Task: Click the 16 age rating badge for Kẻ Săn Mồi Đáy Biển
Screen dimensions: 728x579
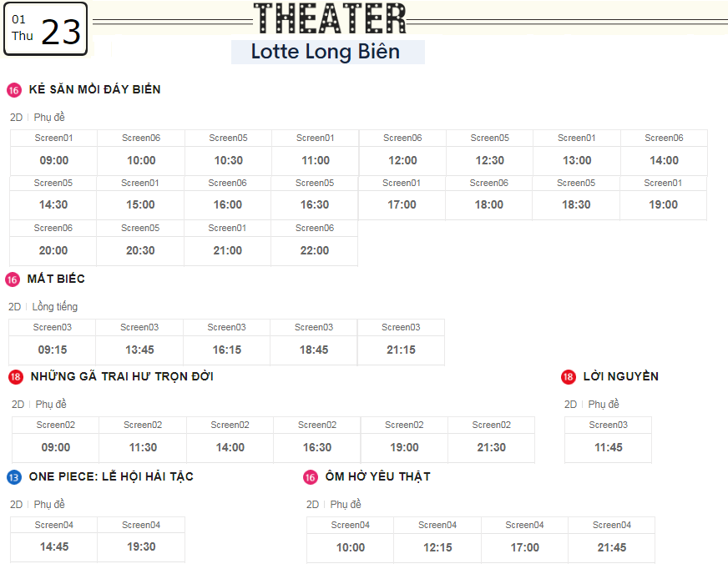Action: pyautogui.click(x=14, y=90)
